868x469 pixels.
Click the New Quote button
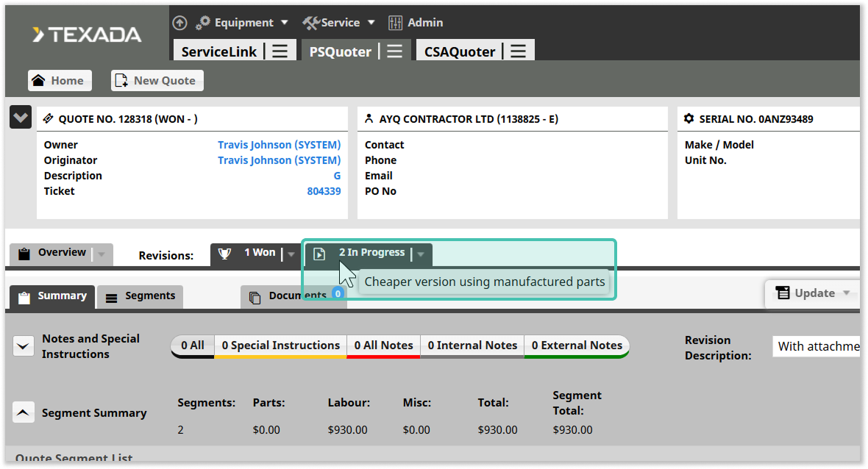[x=157, y=81]
